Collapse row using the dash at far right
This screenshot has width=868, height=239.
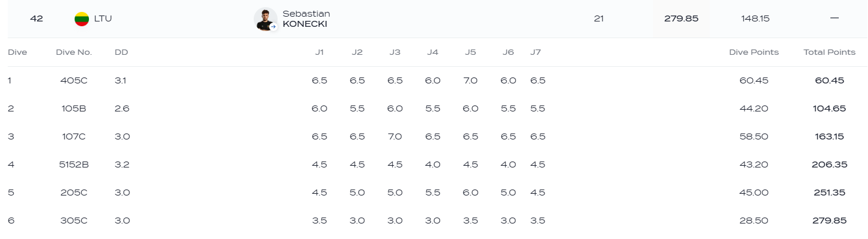pos(834,18)
